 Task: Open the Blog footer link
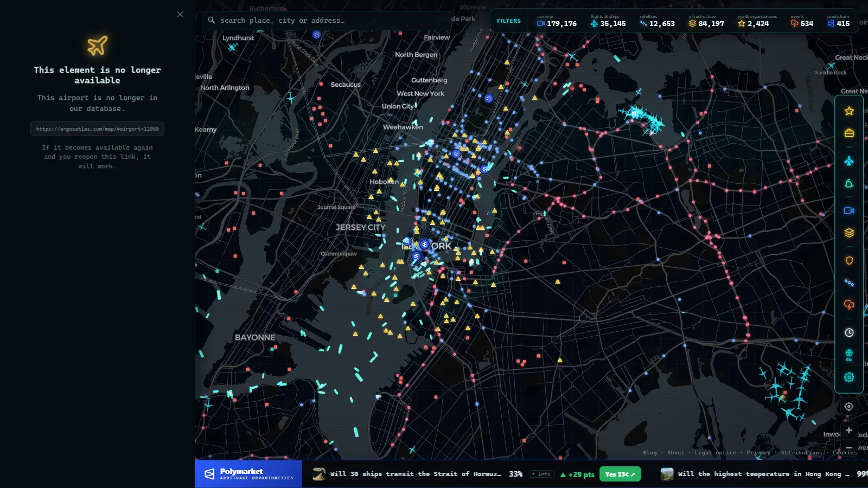pos(649,453)
